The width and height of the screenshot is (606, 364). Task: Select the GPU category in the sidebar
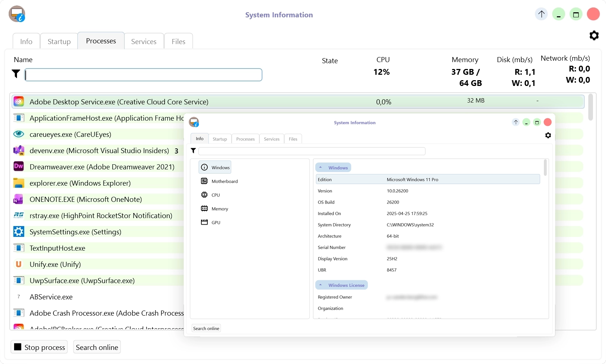(211, 222)
